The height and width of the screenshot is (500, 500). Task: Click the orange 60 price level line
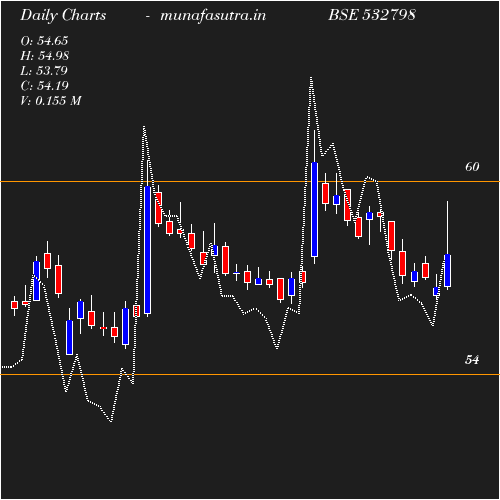coord(250,182)
